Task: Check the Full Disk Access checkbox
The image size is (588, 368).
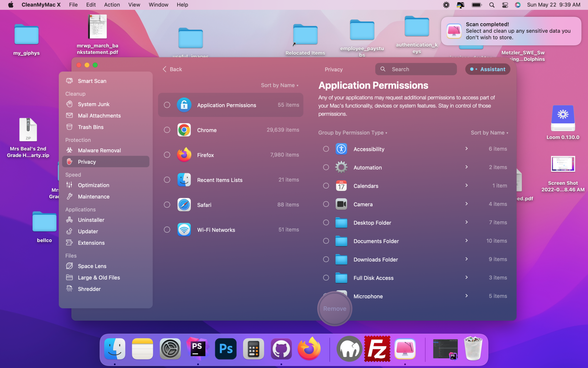Action: (326, 278)
